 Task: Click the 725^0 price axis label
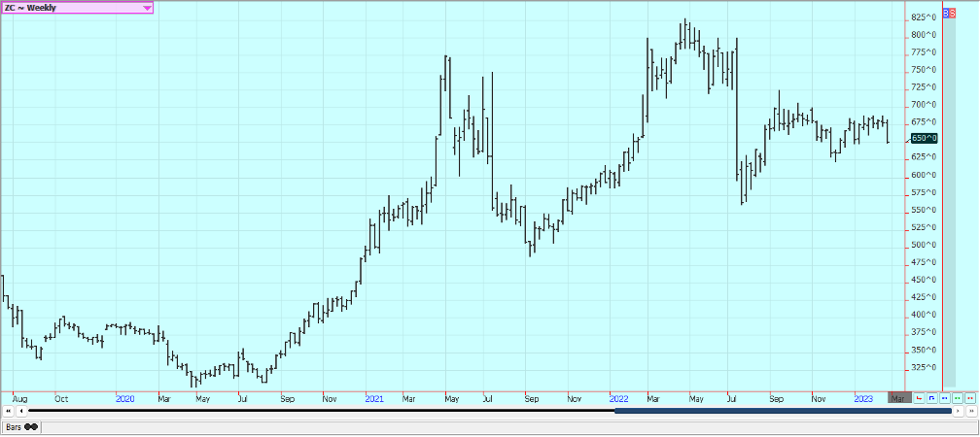click(925, 87)
